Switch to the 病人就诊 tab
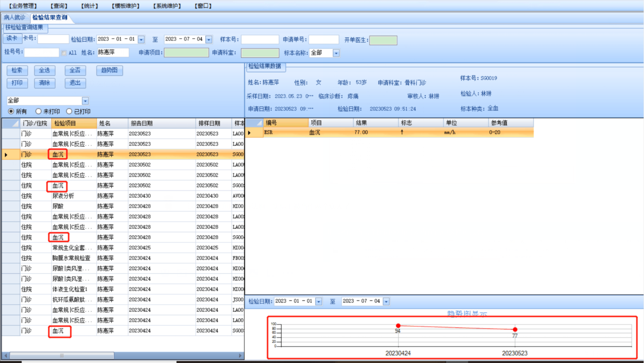 pos(15,17)
